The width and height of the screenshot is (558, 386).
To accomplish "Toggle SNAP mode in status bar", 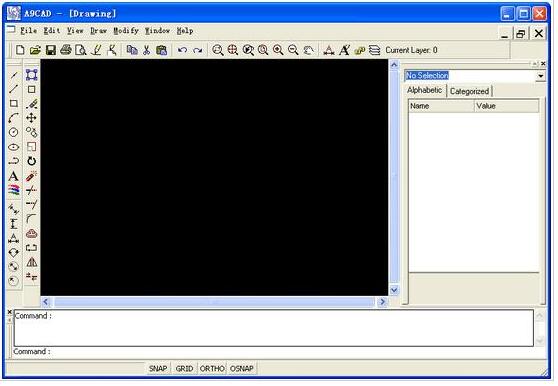I will coord(158,368).
